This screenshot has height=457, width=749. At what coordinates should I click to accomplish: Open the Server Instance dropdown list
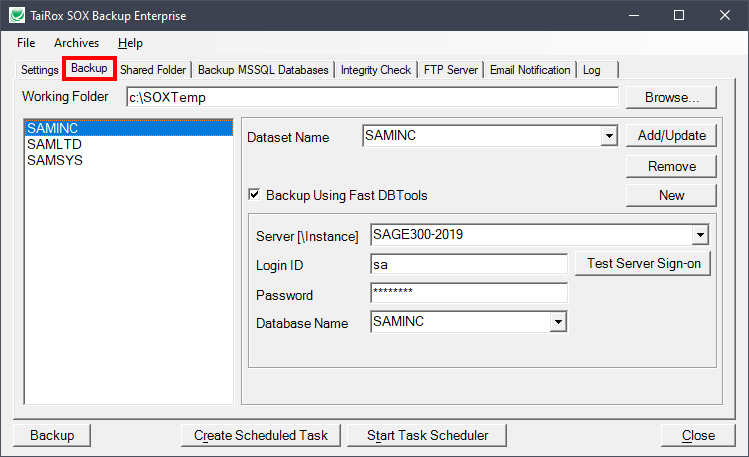pos(700,235)
